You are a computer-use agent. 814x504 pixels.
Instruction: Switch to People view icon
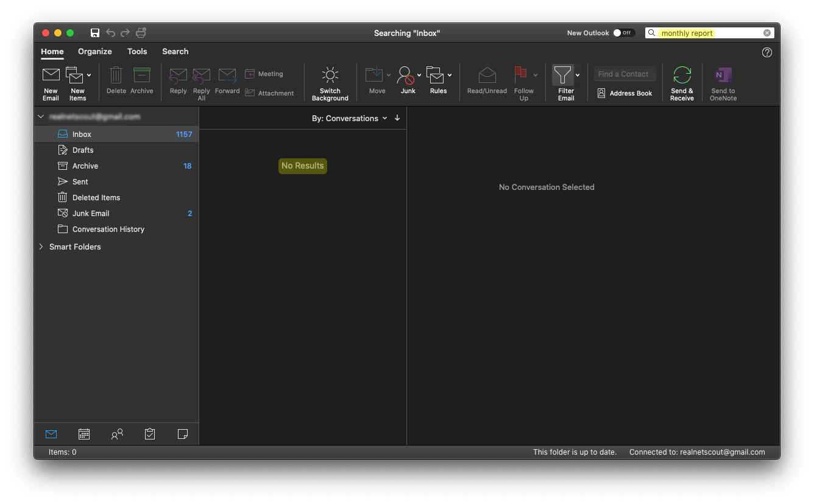click(117, 434)
